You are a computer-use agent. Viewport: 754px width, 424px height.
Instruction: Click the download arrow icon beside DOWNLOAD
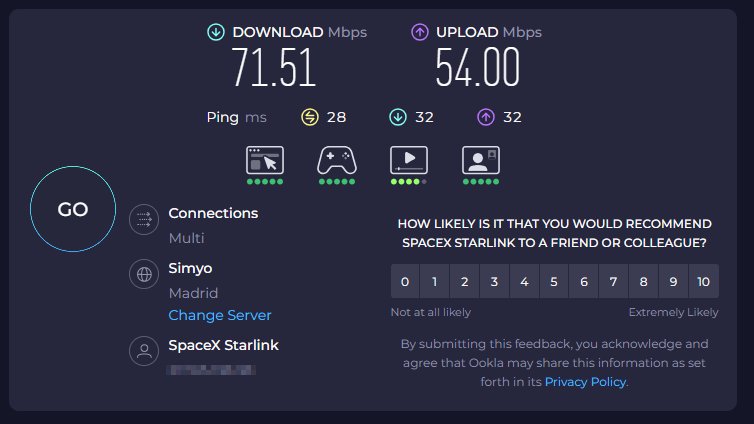tap(216, 32)
